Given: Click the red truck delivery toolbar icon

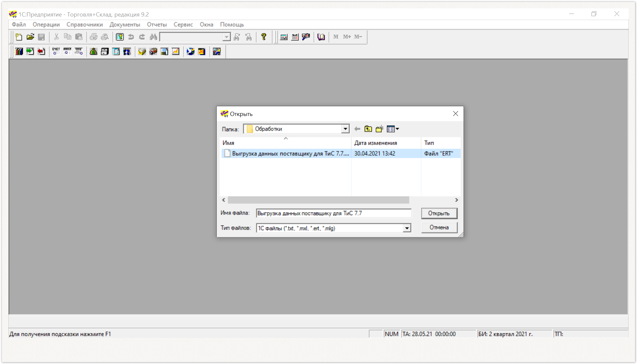Looking at the screenshot, I should click(153, 51).
